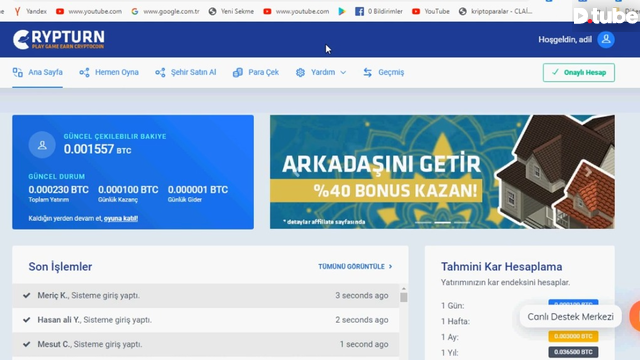Expand Tümünü Görüntüle chevron arrow
This screenshot has width=640, height=360.
[x=391, y=267]
